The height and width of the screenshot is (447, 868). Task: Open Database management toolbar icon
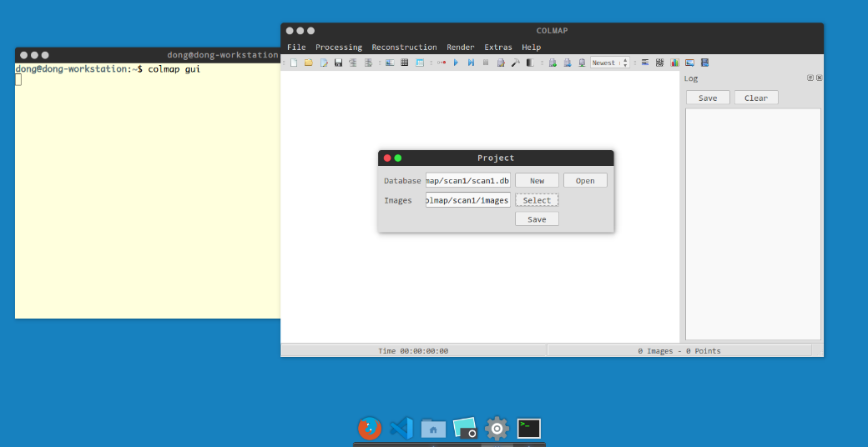420,63
